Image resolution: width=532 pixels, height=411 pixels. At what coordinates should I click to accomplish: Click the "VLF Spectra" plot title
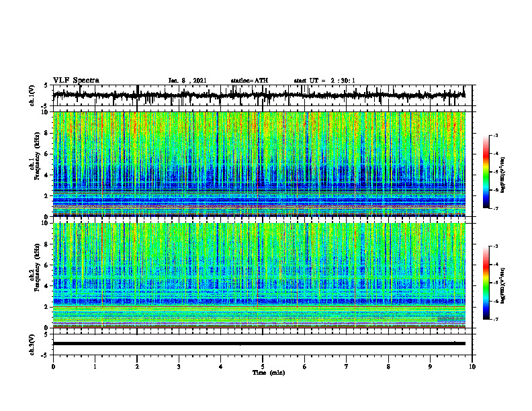click(x=76, y=81)
